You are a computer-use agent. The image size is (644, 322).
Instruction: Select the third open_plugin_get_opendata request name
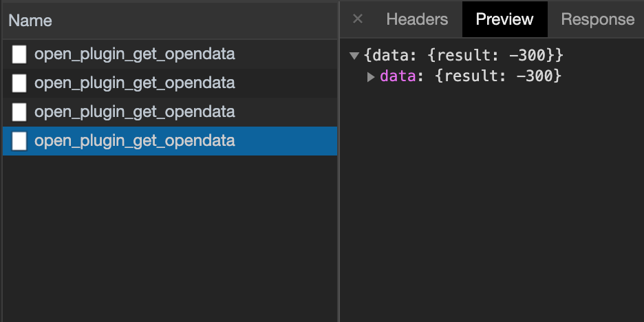click(x=134, y=112)
